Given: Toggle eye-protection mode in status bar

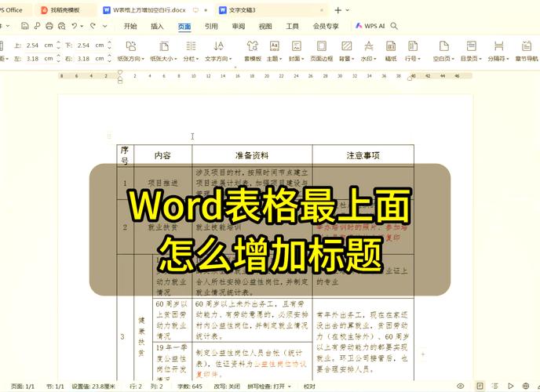Looking at the screenshot, I should coord(461,386).
